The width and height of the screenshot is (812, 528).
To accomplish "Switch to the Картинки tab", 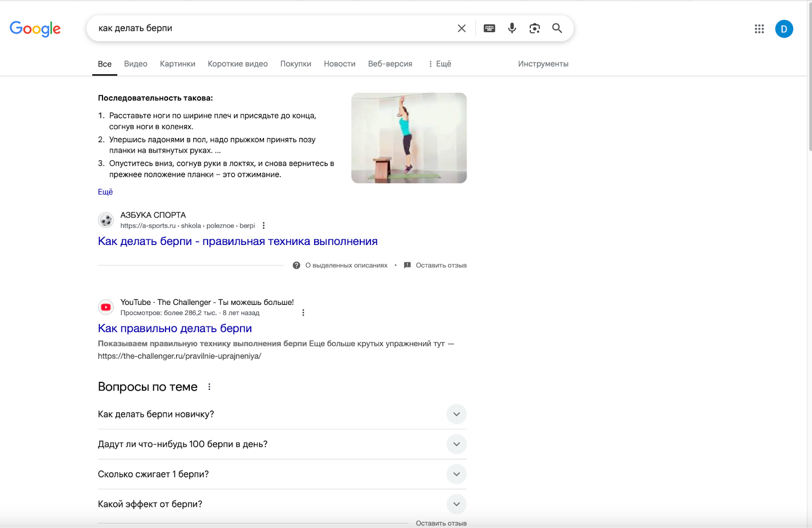I will point(177,64).
